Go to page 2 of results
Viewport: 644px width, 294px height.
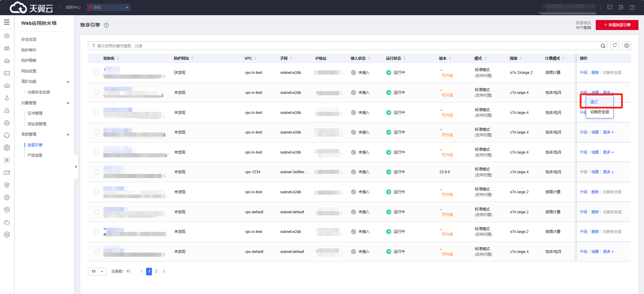(x=156, y=272)
